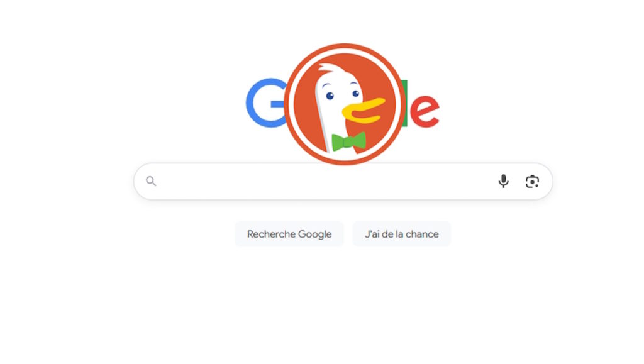Image resolution: width=644 pixels, height=364 pixels.
Task: Click the duck's blue left eye
Action: click(330, 96)
